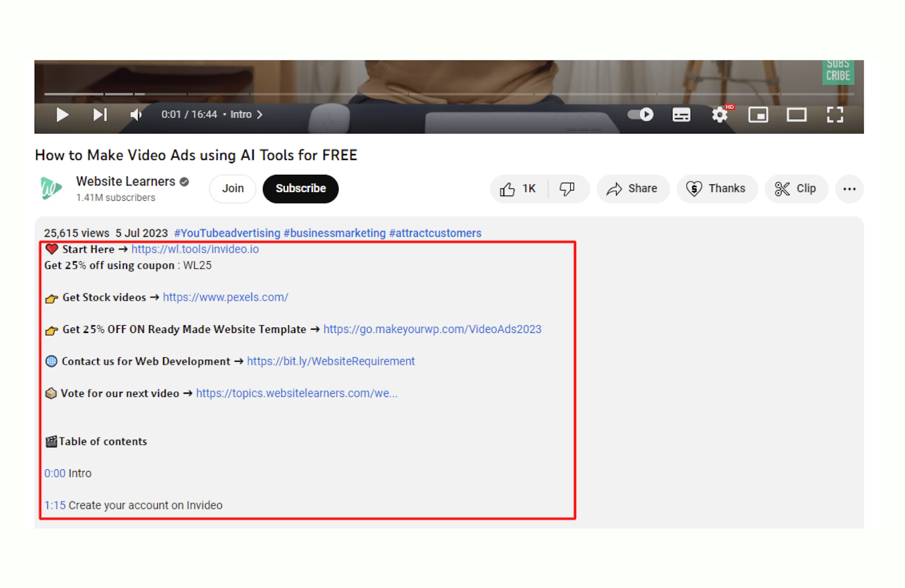Play the video
This screenshot has height=588, width=905.
[x=62, y=115]
